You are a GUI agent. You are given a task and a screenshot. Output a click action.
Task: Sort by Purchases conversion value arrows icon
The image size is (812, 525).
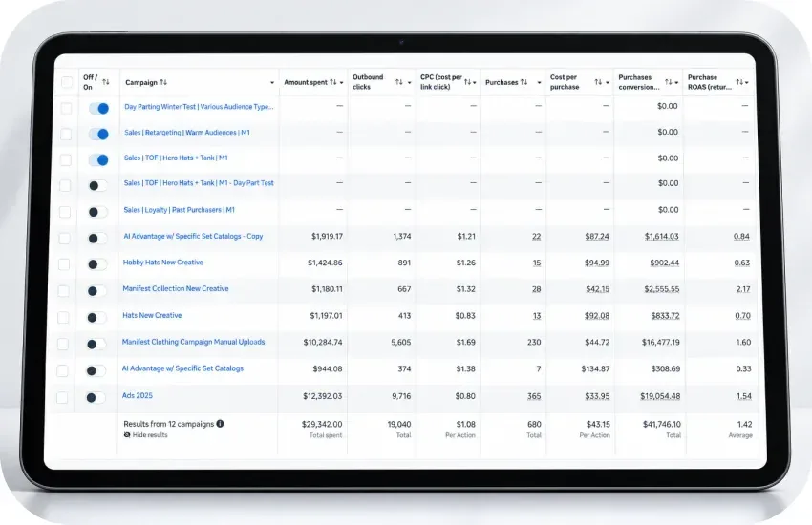coord(668,82)
